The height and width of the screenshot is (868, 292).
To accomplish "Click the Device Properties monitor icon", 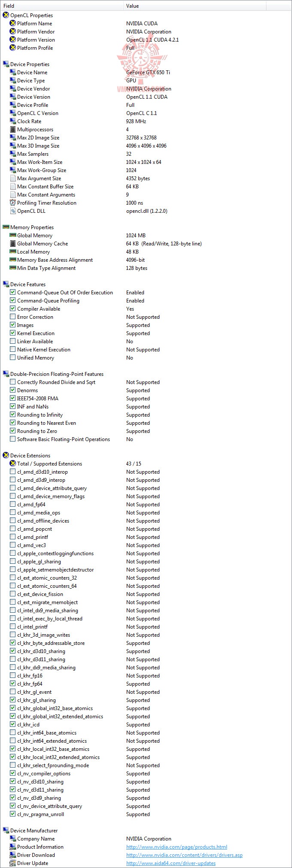I will pos(6,64).
